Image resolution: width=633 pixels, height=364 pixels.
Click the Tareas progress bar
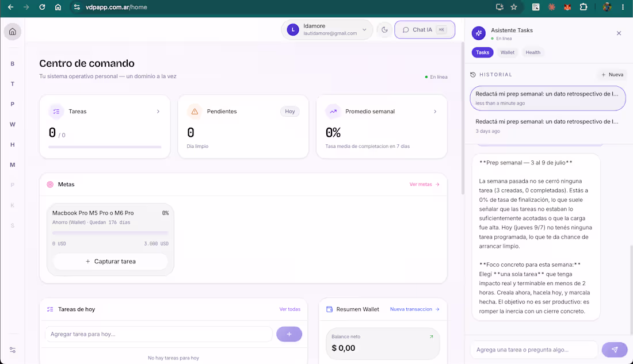tap(105, 147)
